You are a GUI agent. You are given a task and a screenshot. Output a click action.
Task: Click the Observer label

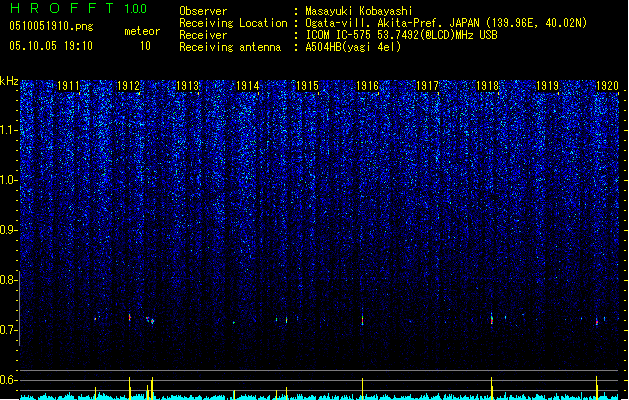click(203, 11)
